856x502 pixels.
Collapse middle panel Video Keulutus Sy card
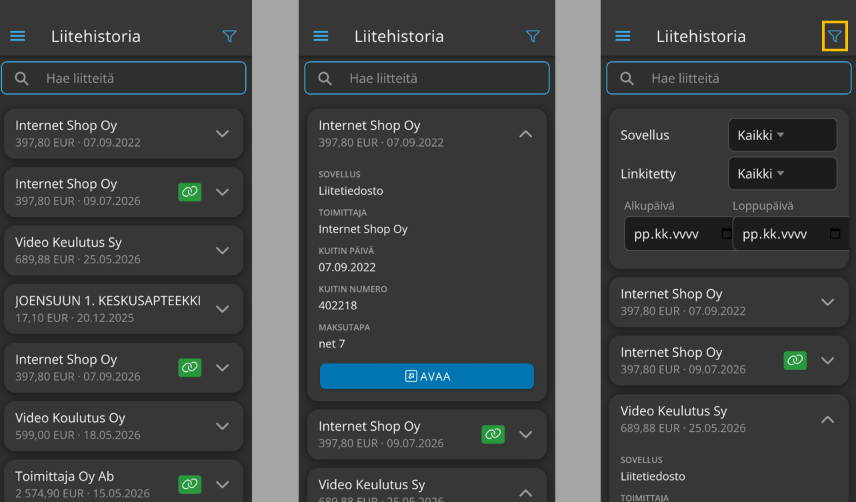[525, 493]
